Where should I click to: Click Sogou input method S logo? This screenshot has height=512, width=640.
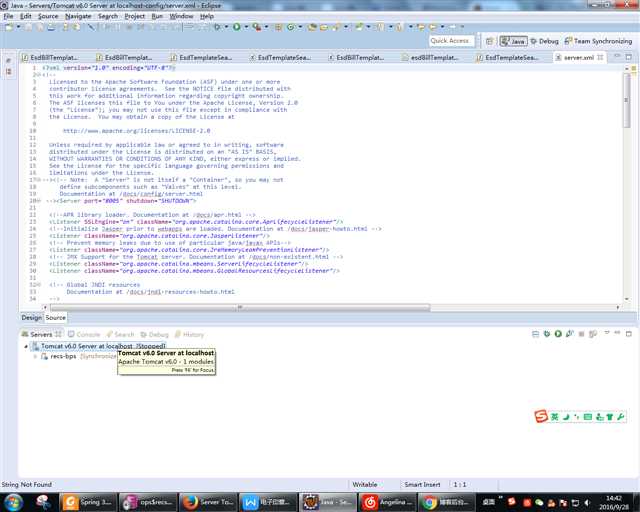tap(541, 416)
